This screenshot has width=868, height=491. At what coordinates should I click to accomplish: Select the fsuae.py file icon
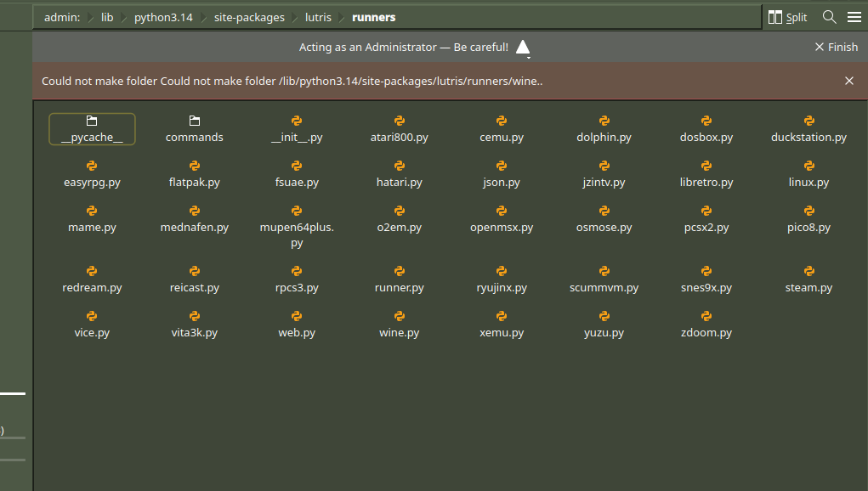coord(297,166)
